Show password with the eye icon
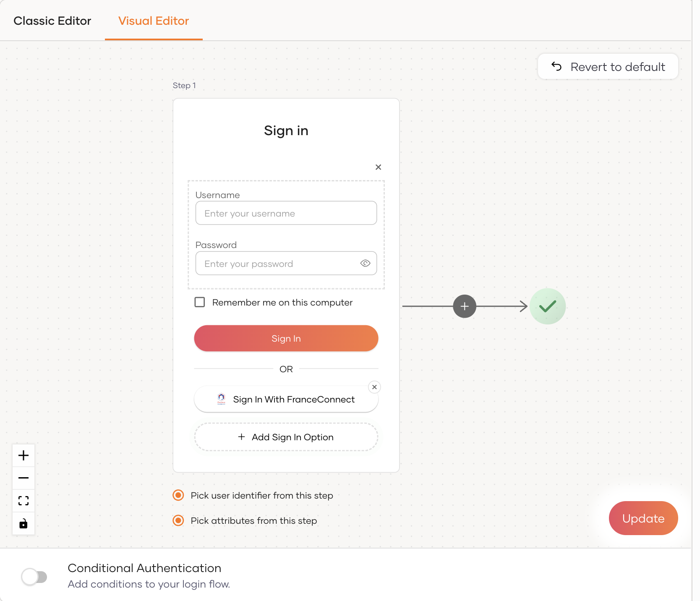Viewport: 700px width, 601px height. pyautogui.click(x=365, y=263)
